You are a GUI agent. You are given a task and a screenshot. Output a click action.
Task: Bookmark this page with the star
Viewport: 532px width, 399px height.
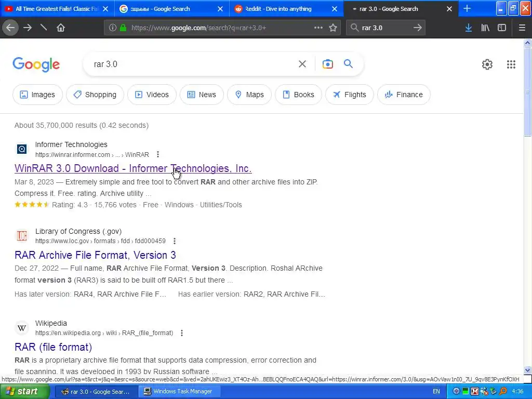coord(333,28)
